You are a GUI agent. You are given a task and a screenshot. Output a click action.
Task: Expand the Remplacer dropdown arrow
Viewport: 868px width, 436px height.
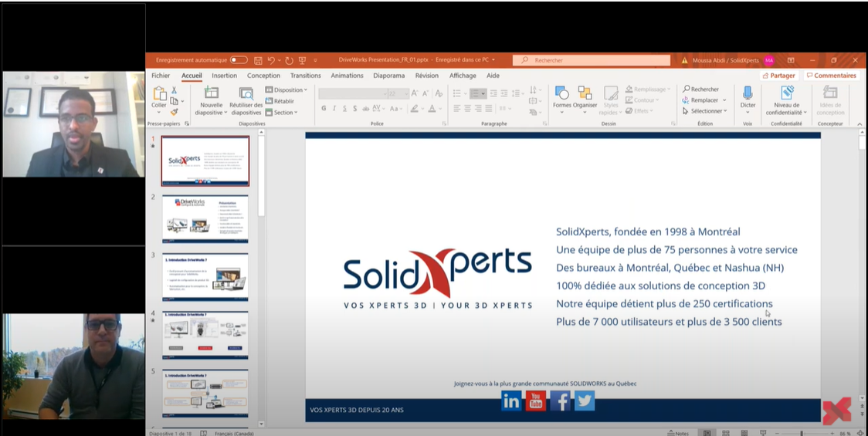[x=724, y=100]
